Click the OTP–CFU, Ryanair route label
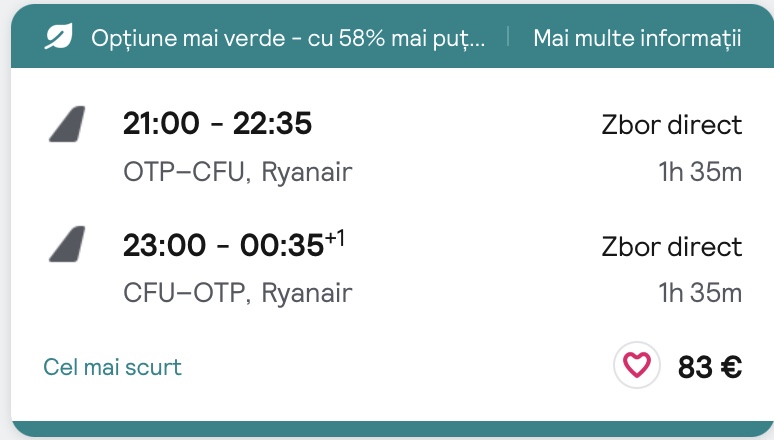Screen dimensions: 774x440 click(237, 172)
